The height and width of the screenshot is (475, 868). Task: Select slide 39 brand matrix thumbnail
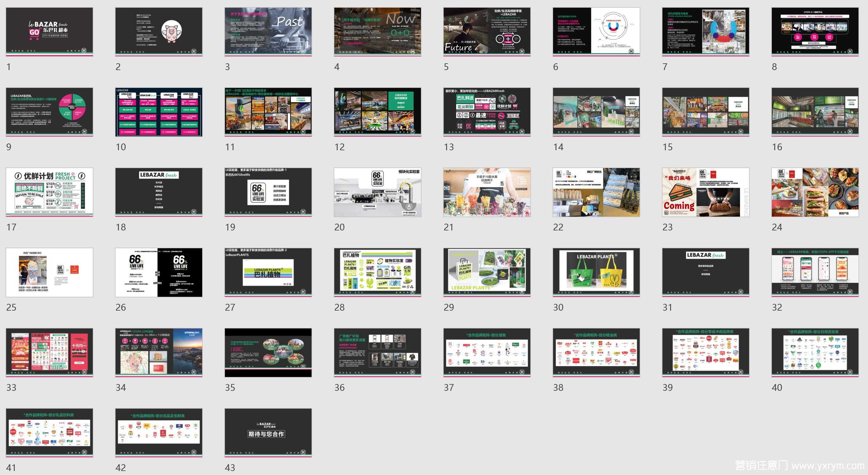tap(705, 352)
